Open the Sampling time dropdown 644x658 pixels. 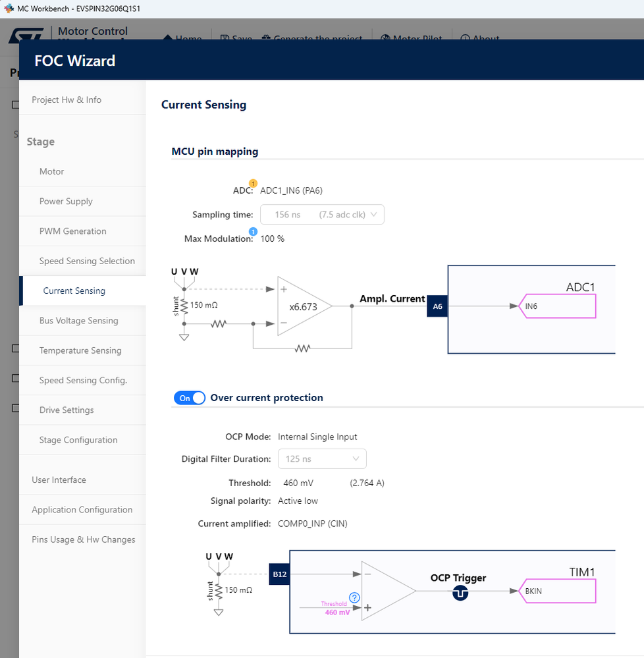322,215
